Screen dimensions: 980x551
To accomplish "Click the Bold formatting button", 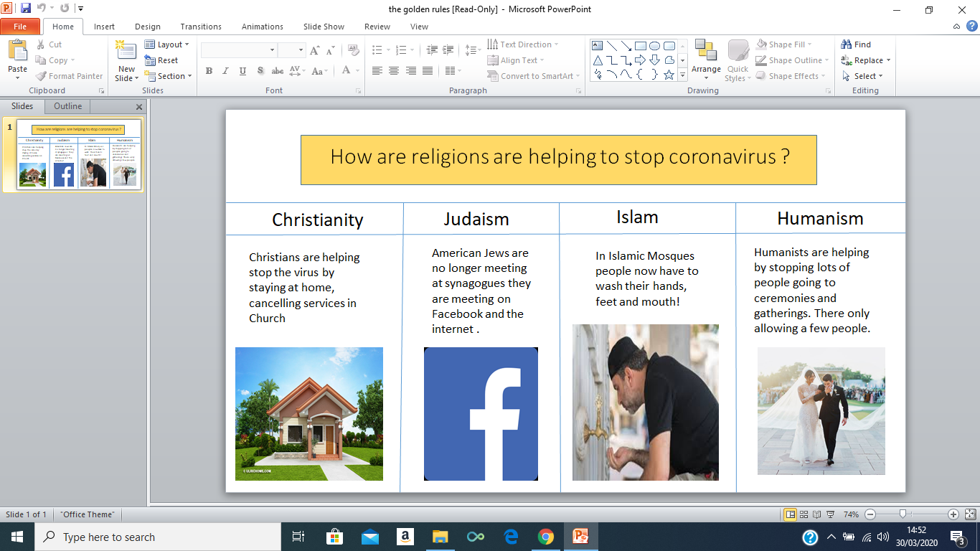I will pyautogui.click(x=209, y=71).
